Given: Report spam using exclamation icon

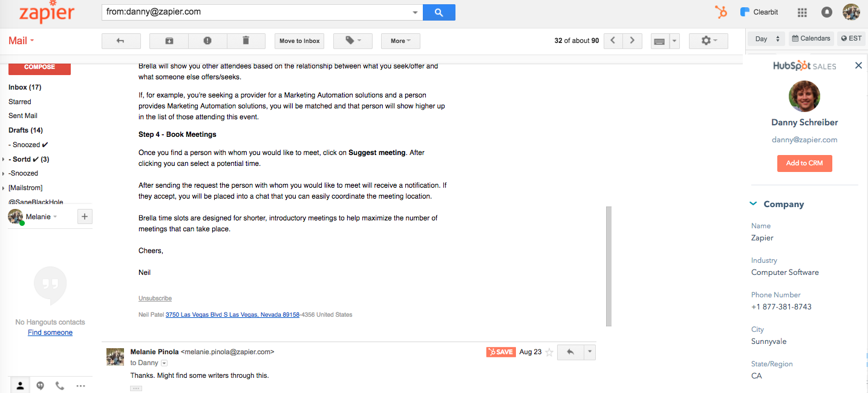Looking at the screenshot, I should pyautogui.click(x=207, y=41).
